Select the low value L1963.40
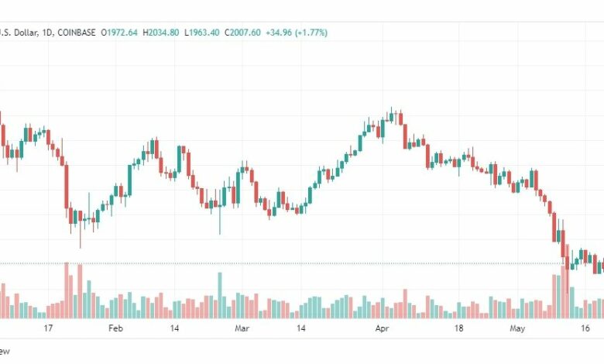This screenshot has width=604, height=364. [x=202, y=33]
